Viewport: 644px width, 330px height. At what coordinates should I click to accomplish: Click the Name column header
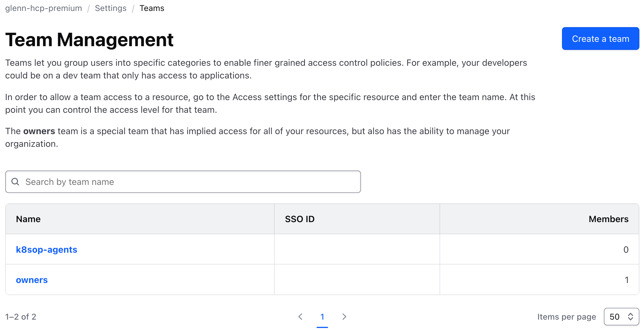(x=28, y=219)
